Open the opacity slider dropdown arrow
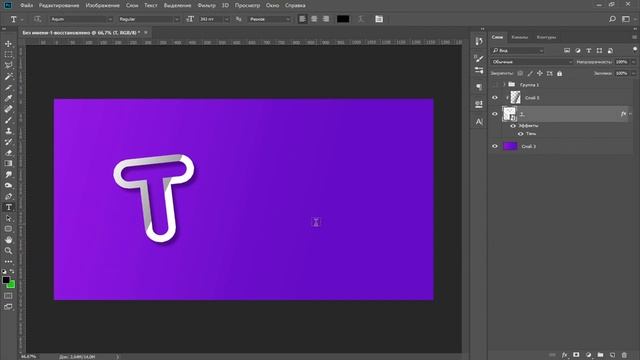Screen dimensions: 640x360 pos(633,62)
